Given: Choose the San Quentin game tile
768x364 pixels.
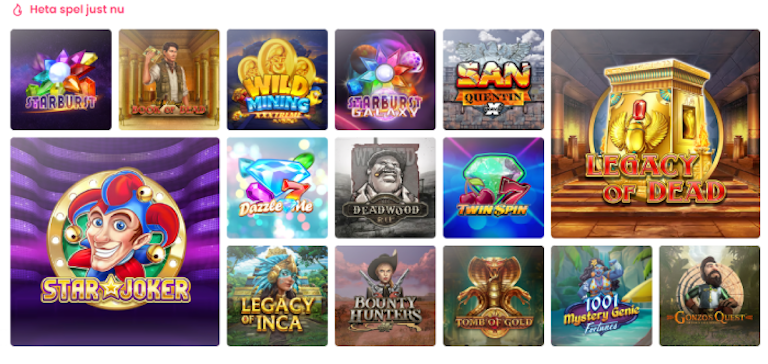Looking at the screenshot, I should 493,80.
